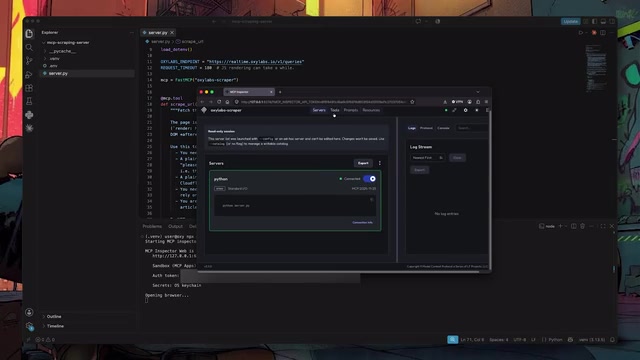Open the Search view in VS Code activity bar

29,47
